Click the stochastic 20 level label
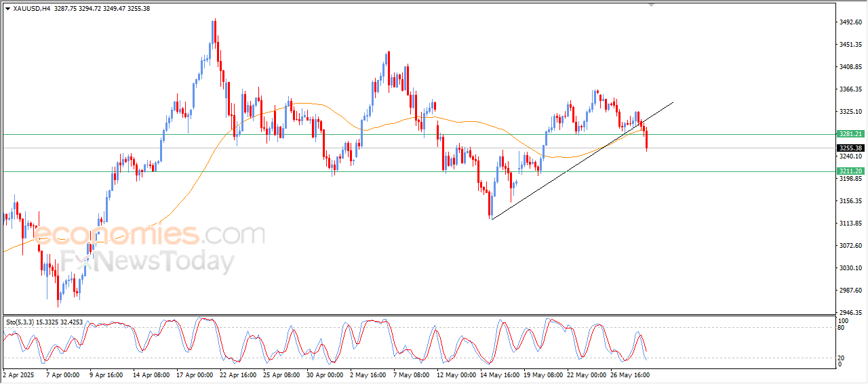Viewport: 868px width, 384px height. 842,358
